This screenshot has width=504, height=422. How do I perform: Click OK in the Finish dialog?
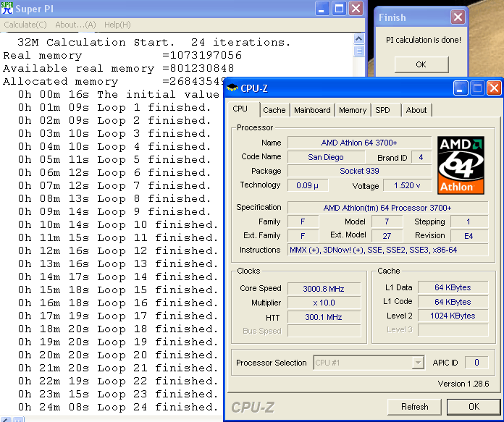[421, 64]
